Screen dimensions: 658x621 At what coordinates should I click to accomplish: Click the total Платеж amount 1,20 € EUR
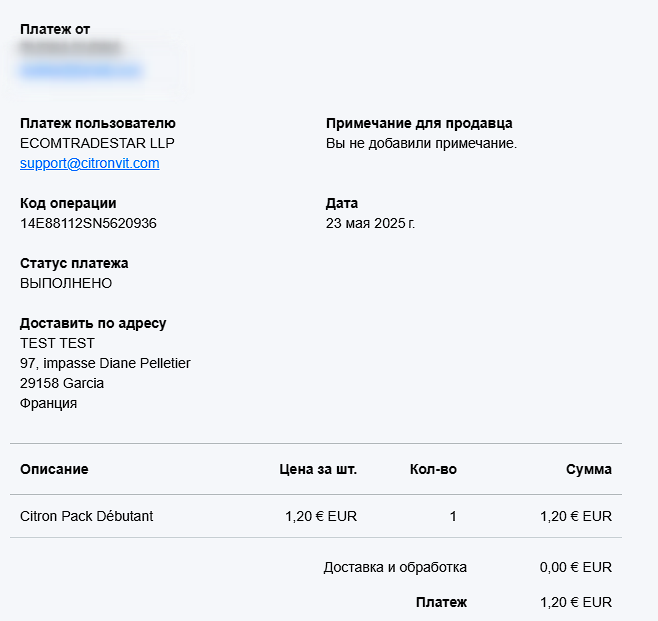pos(576,603)
